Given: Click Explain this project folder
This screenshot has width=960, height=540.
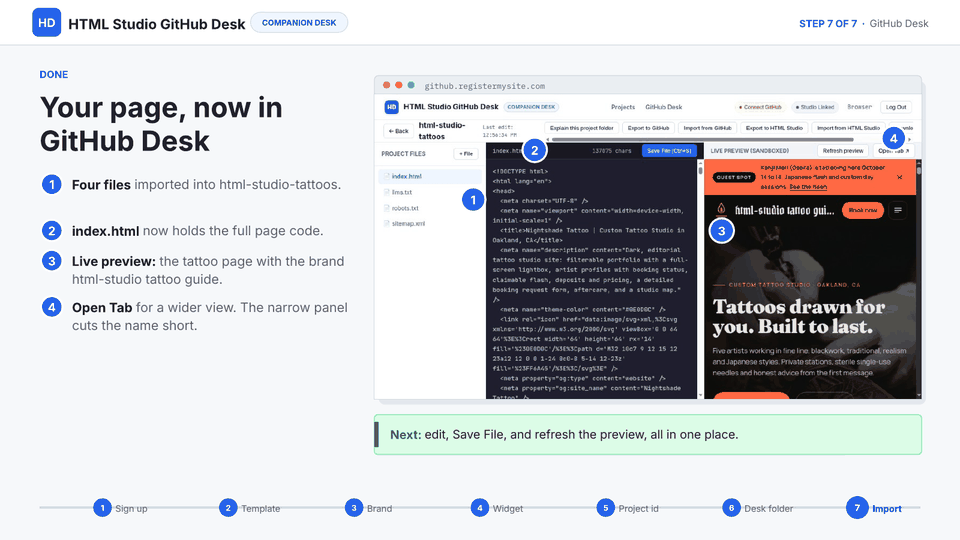Looking at the screenshot, I should pos(581,128).
